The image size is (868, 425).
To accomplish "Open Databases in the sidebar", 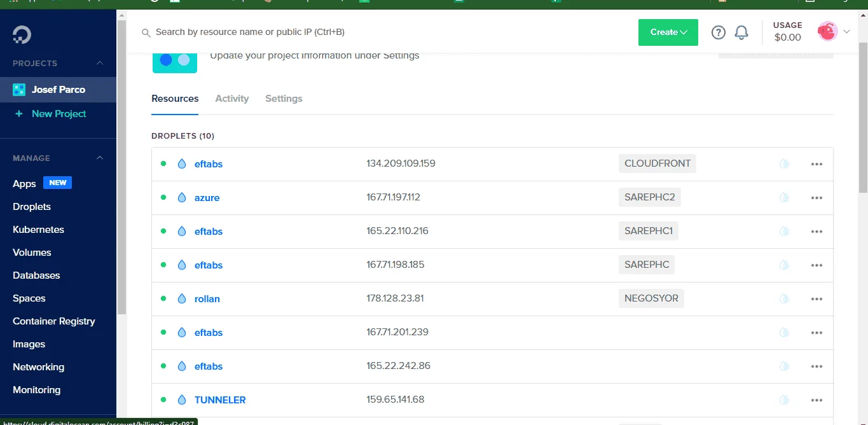I will tap(36, 275).
